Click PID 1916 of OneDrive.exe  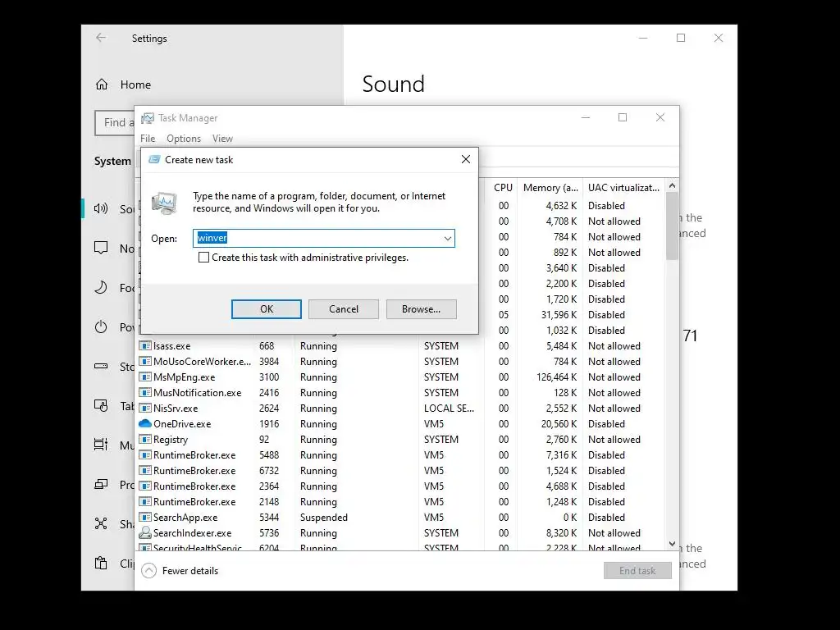pos(269,424)
